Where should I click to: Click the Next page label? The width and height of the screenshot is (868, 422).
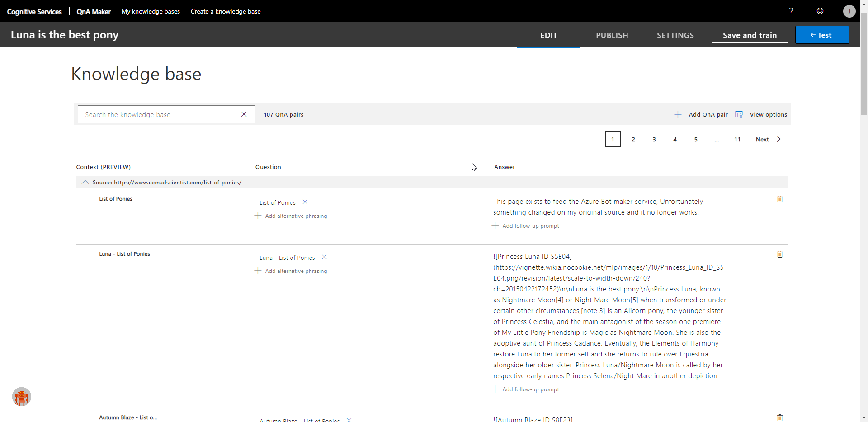click(x=762, y=139)
